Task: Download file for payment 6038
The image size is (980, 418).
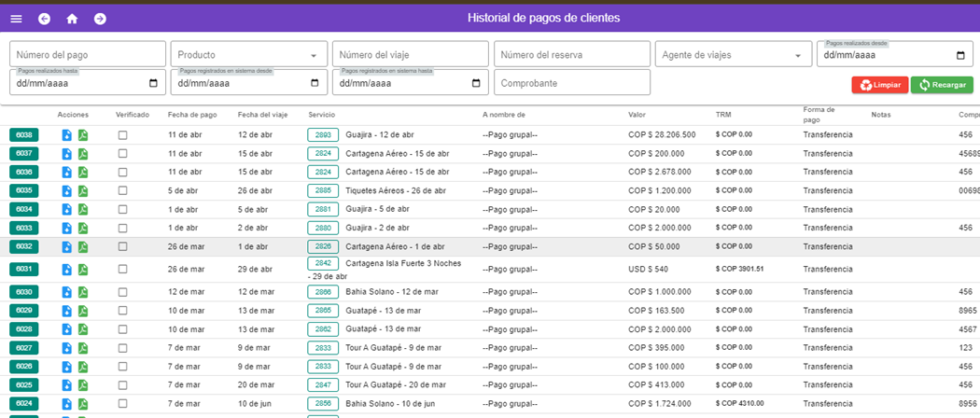Action: pyautogui.click(x=67, y=135)
